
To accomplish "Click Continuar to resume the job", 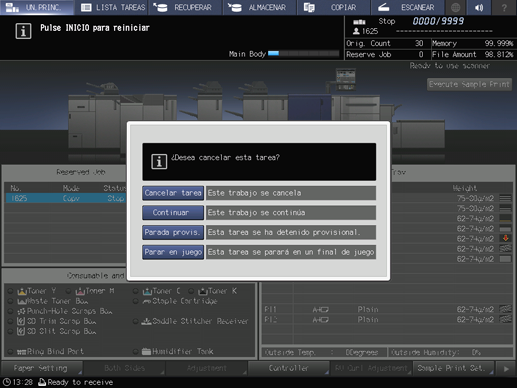I will (x=173, y=213).
